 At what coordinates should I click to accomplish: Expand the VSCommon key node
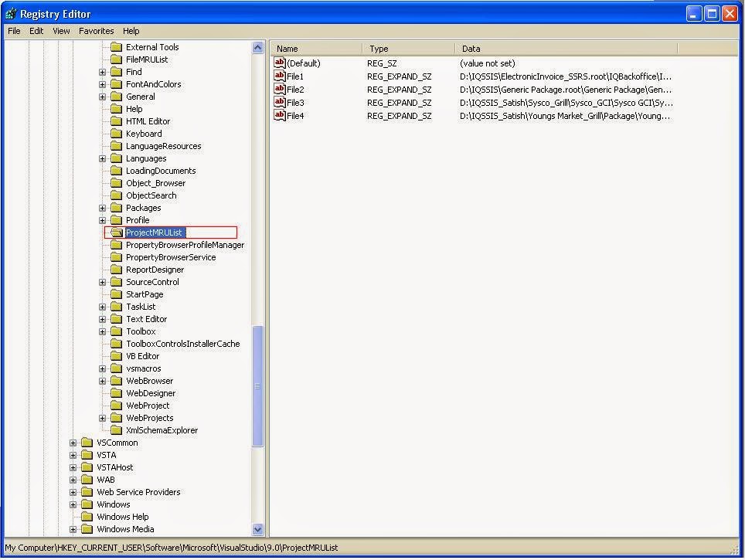tap(73, 443)
